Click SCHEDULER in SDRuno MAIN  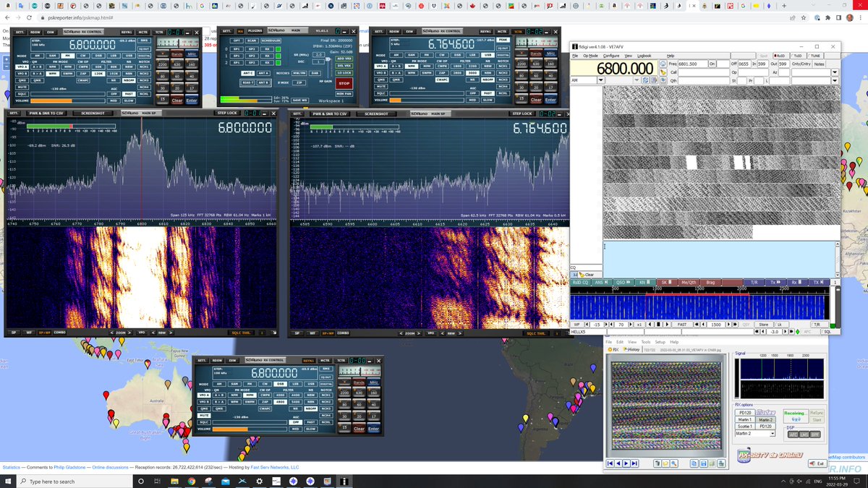pyautogui.click(x=271, y=40)
